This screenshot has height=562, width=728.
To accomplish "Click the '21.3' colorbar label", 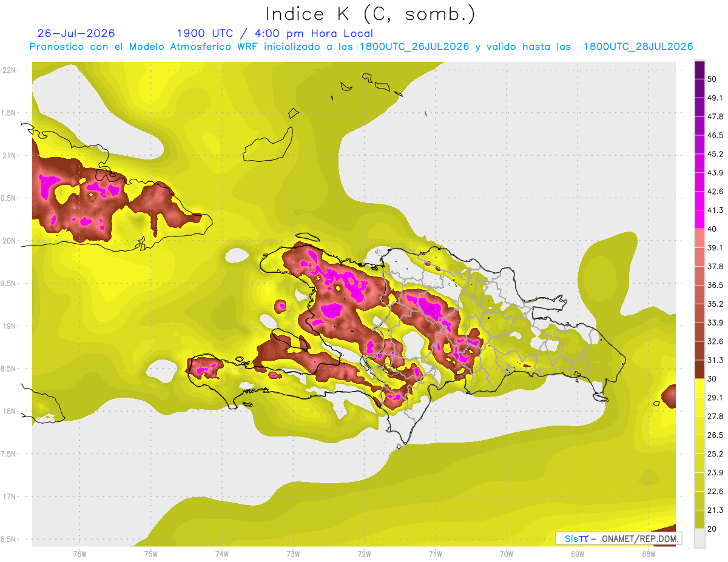I will click(715, 510).
